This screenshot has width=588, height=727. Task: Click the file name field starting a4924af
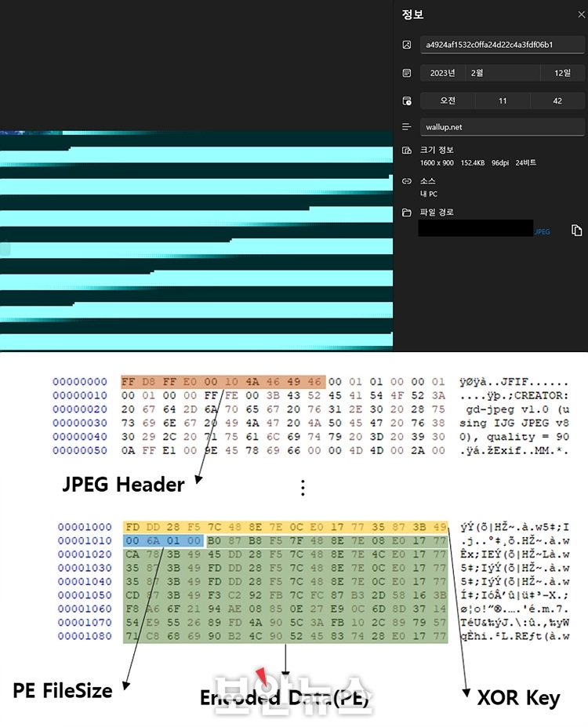502,45
